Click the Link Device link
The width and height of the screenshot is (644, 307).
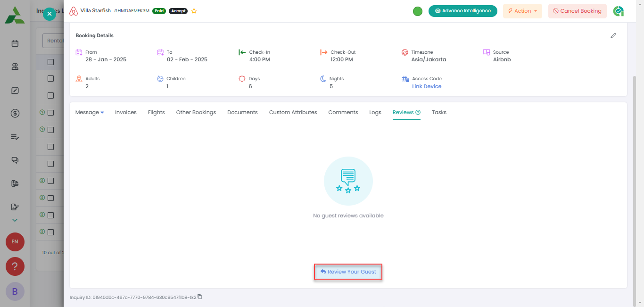pos(427,86)
